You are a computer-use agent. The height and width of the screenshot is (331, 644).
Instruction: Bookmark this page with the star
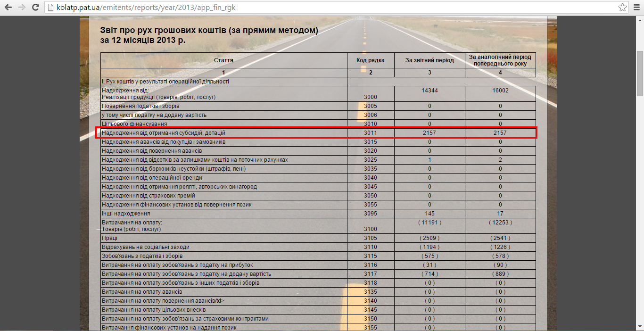tap(622, 8)
